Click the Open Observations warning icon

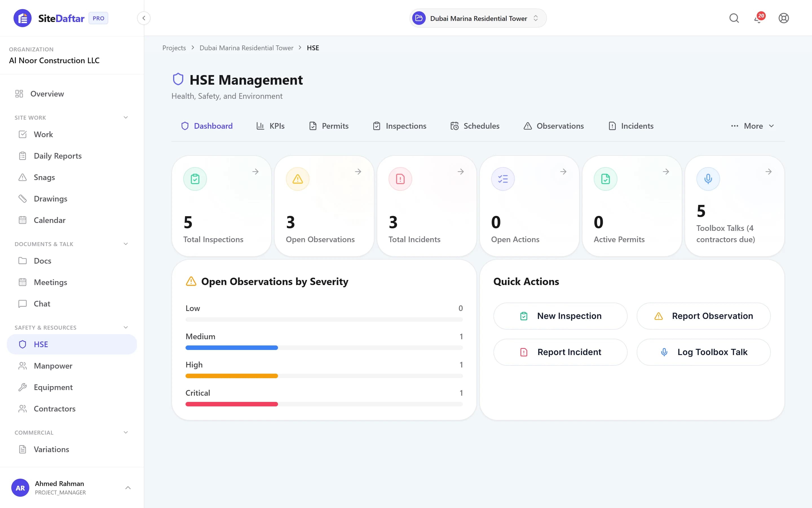[x=298, y=179]
